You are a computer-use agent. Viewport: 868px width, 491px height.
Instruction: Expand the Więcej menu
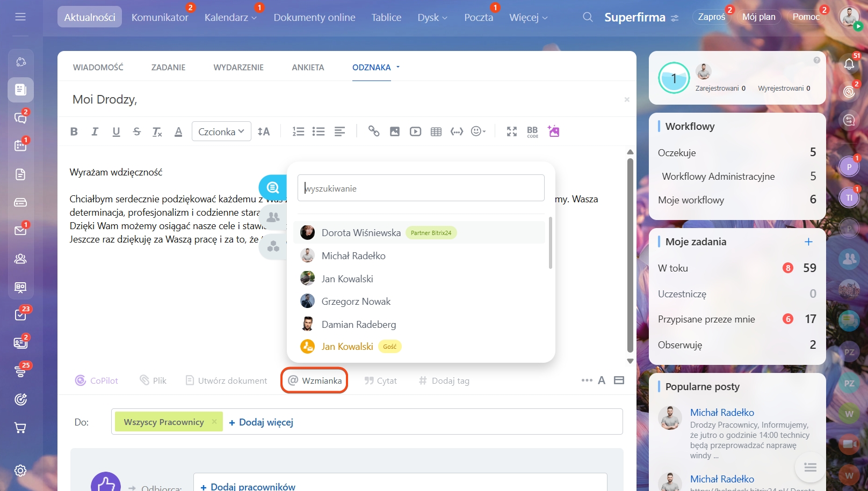[529, 17]
